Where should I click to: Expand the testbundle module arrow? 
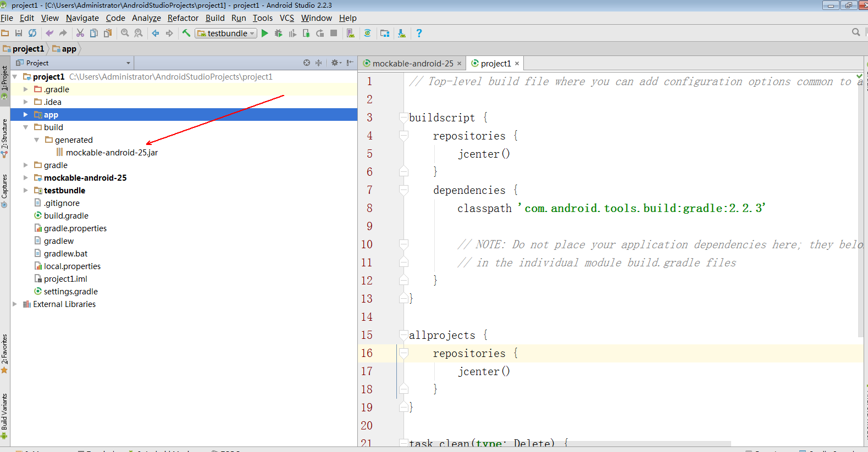click(x=25, y=190)
